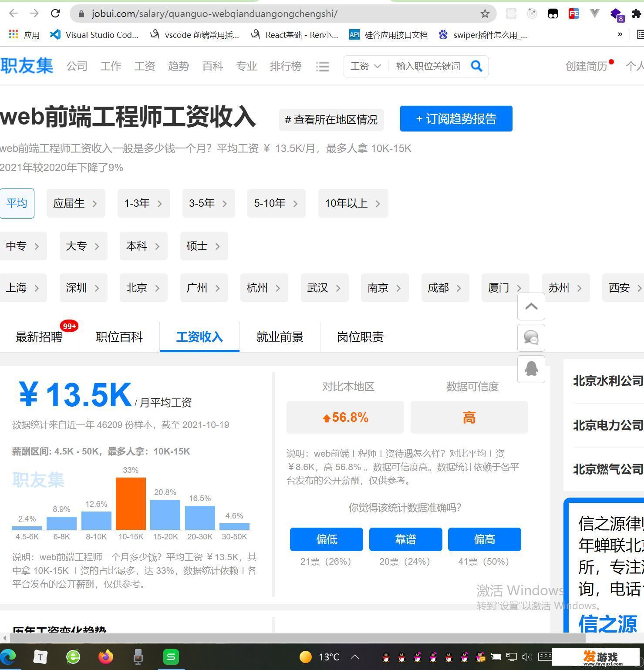Open the 趋势 navigation item
Viewport: 644px width, 670px height.
pyautogui.click(x=179, y=66)
